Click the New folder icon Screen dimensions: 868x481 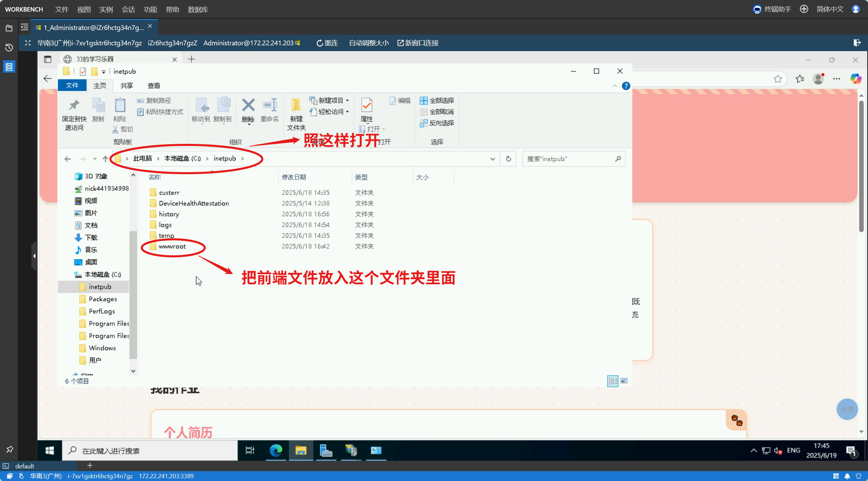(296, 105)
